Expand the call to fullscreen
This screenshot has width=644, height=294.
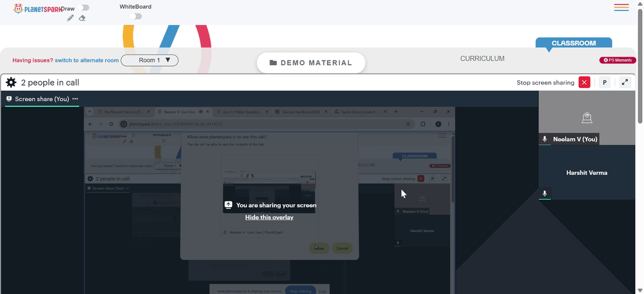(625, 82)
